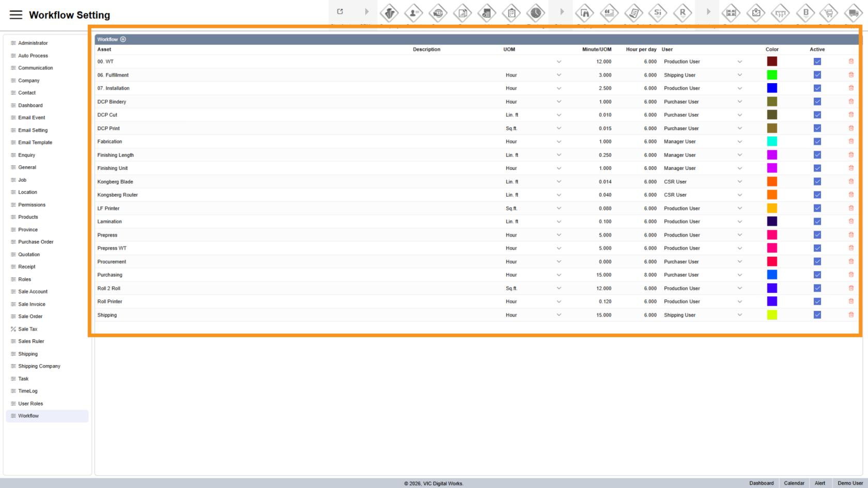
Task: Open Permissions in the sidebar
Action: [47, 205]
